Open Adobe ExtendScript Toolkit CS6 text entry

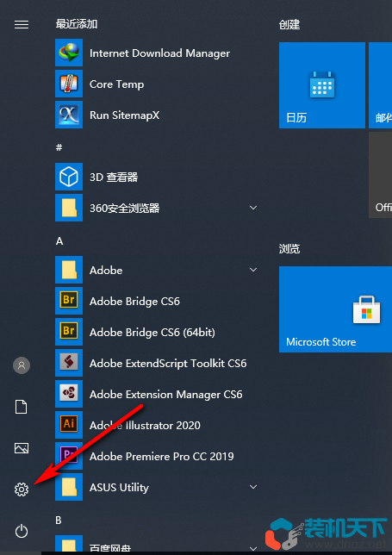168,364
